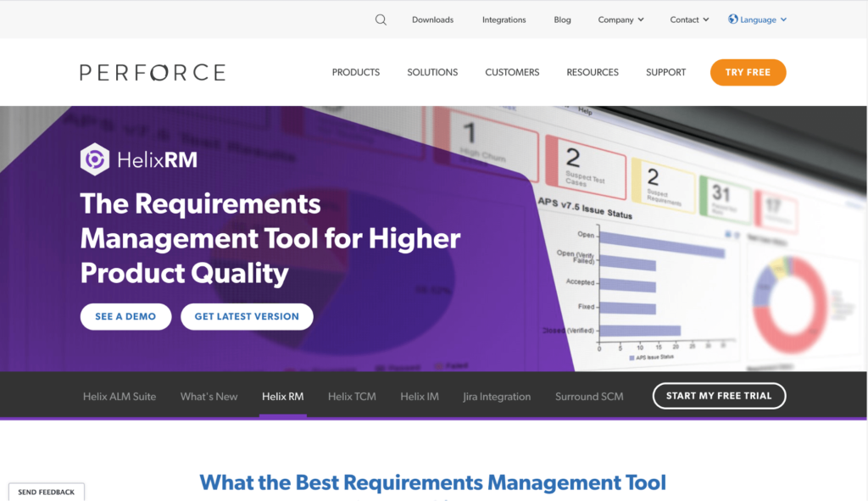Click the Language globe icon
The width and height of the screenshot is (868, 501).
click(x=733, y=19)
